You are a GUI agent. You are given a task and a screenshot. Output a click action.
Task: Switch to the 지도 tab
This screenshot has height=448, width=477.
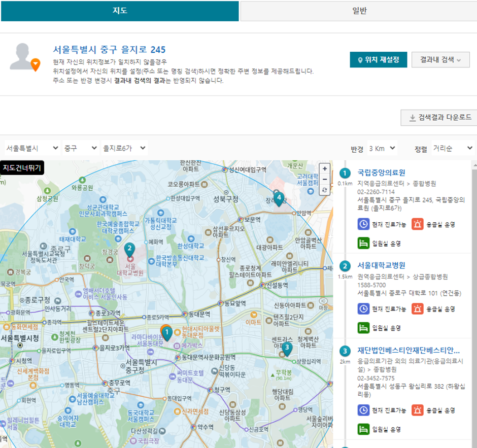point(120,11)
